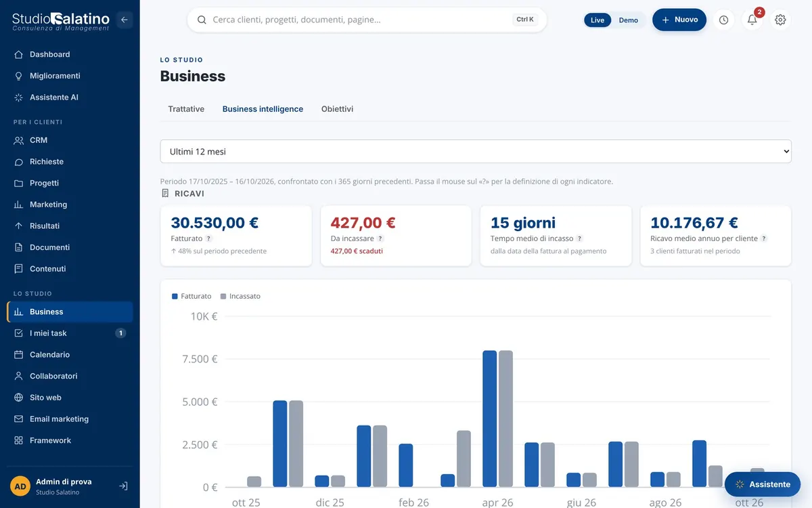The width and height of the screenshot is (812, 508).
Task: Click the AD user avatar
Action: tap(20, 486)
